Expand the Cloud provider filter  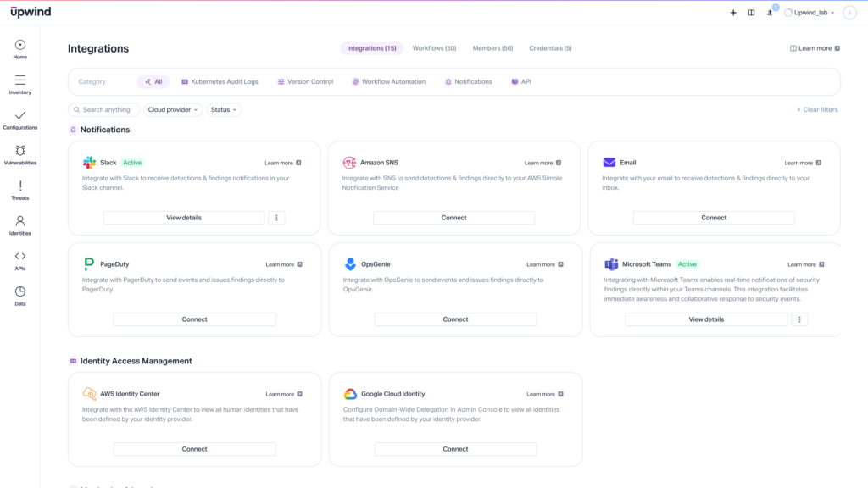[x=173, y=109]
